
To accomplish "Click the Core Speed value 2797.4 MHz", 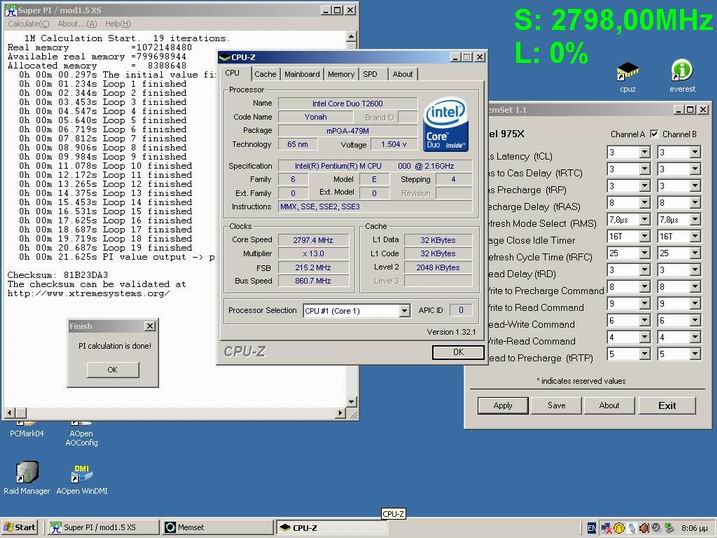I will [x=313, y=240].
